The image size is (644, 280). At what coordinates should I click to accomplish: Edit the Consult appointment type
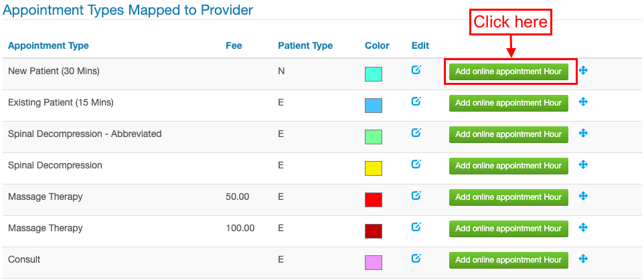tap(416, 258)
